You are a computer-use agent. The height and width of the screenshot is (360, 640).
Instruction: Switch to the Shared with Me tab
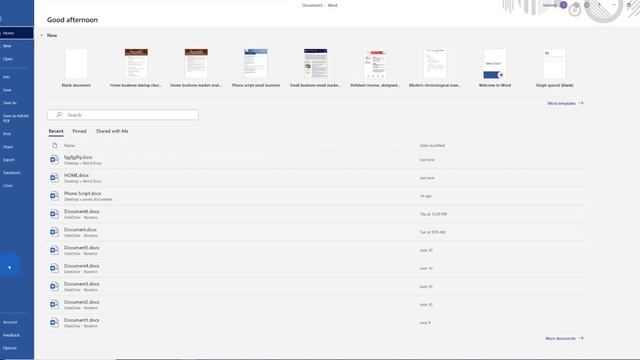pyautogui.click(x=112, y=131)
